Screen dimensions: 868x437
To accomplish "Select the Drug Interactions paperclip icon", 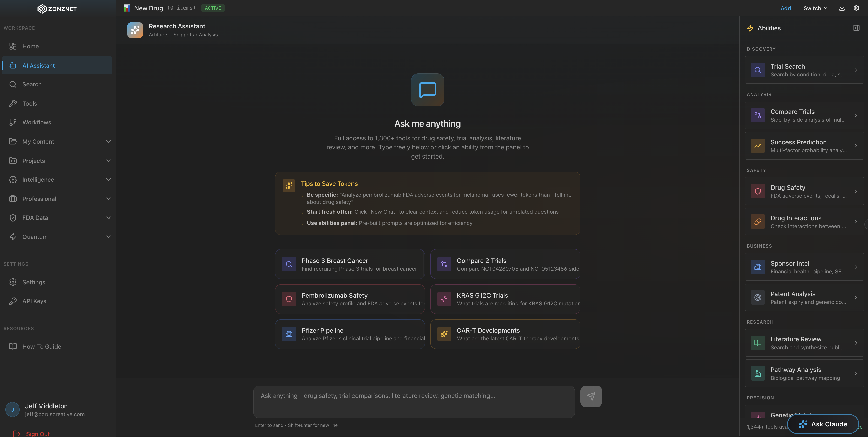I will [758, 222].
